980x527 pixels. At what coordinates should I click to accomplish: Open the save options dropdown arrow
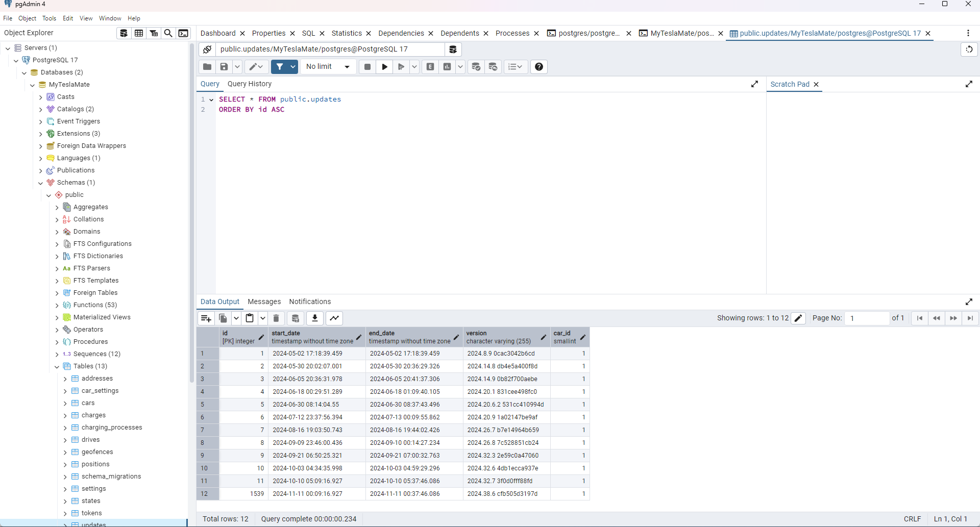tap(237, 67)
